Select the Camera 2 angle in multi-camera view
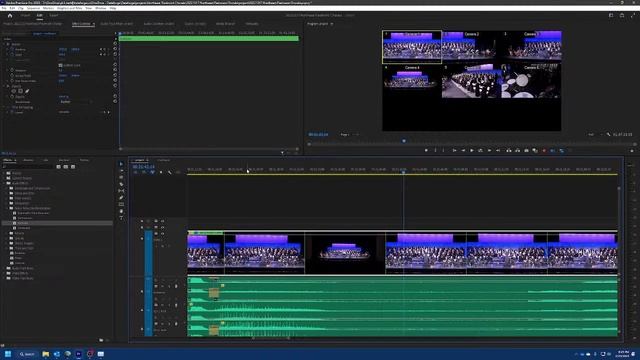640x360 pixels. [471, 47]
